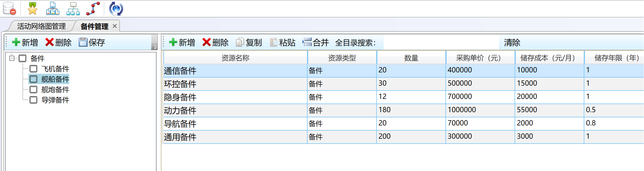The image size is (644, 171).
Task: Check the 舰炮备件 checkbox
Action: (33, 89)
